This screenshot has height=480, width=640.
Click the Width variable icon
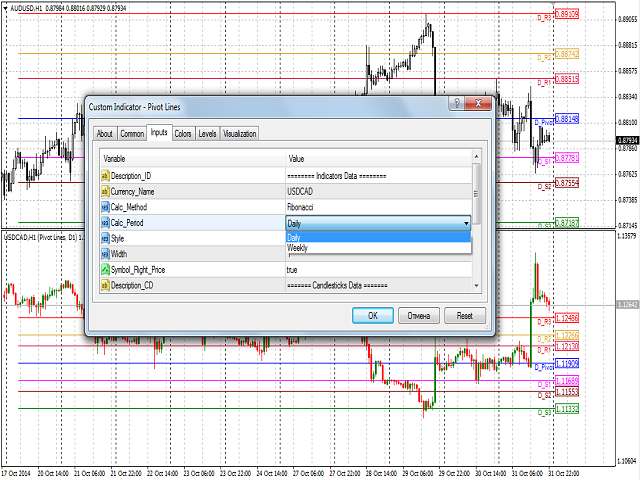click(105, 254)
